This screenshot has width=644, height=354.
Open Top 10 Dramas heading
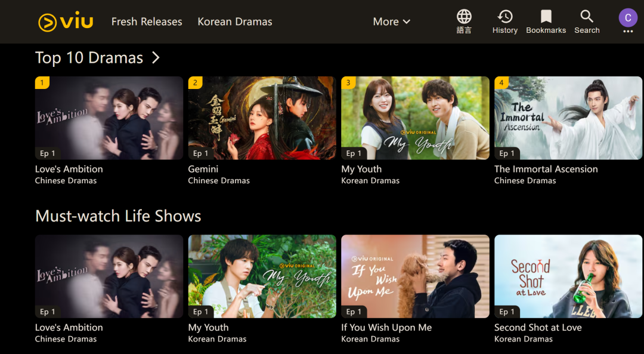[89, 57]
